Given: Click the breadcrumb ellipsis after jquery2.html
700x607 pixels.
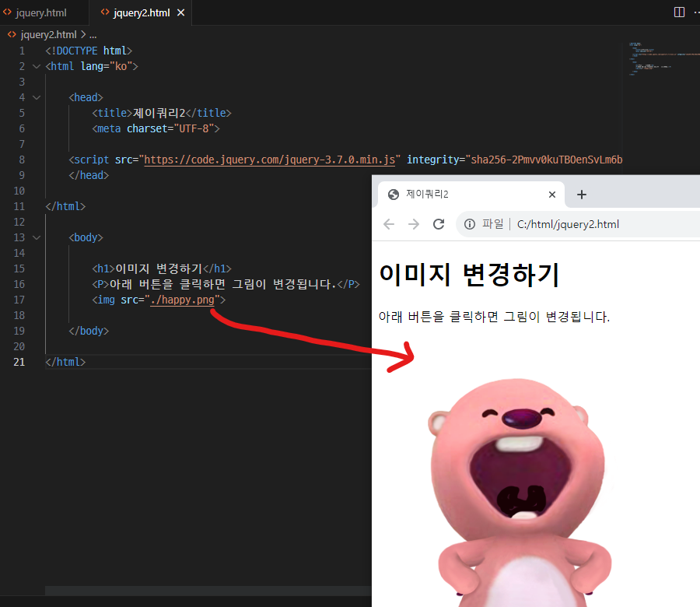Looking at the screenshot, I should pyautogui.click(x=93, y=35).
